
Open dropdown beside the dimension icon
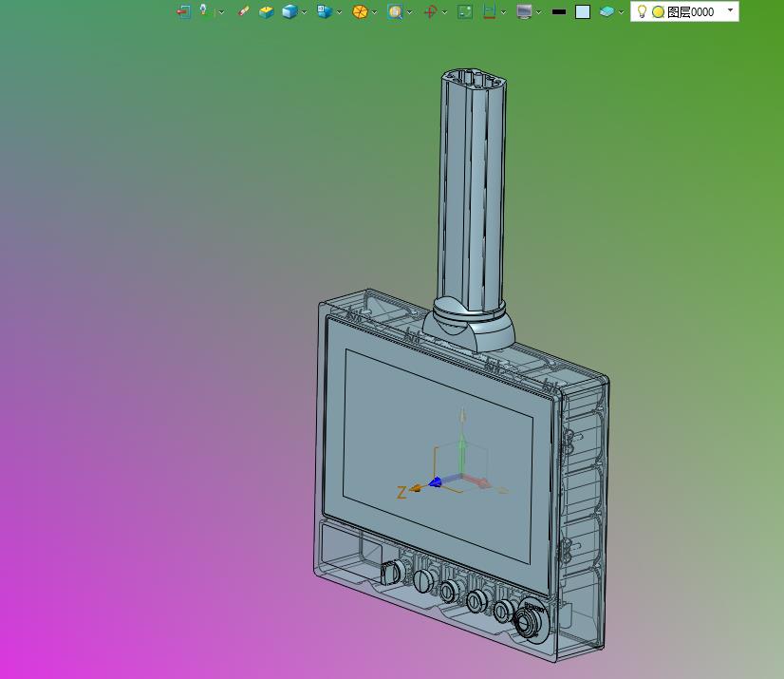click(x=503, y=12)
